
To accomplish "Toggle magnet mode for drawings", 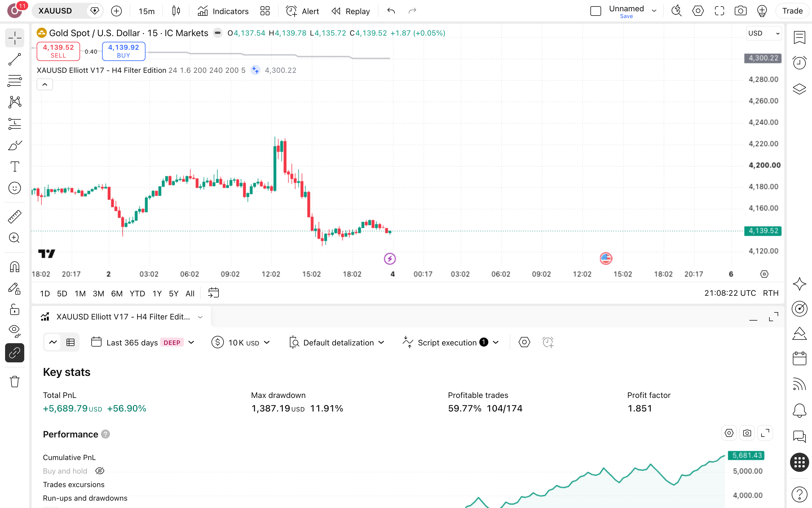I will pyautogui.click(x=14, y=267).
